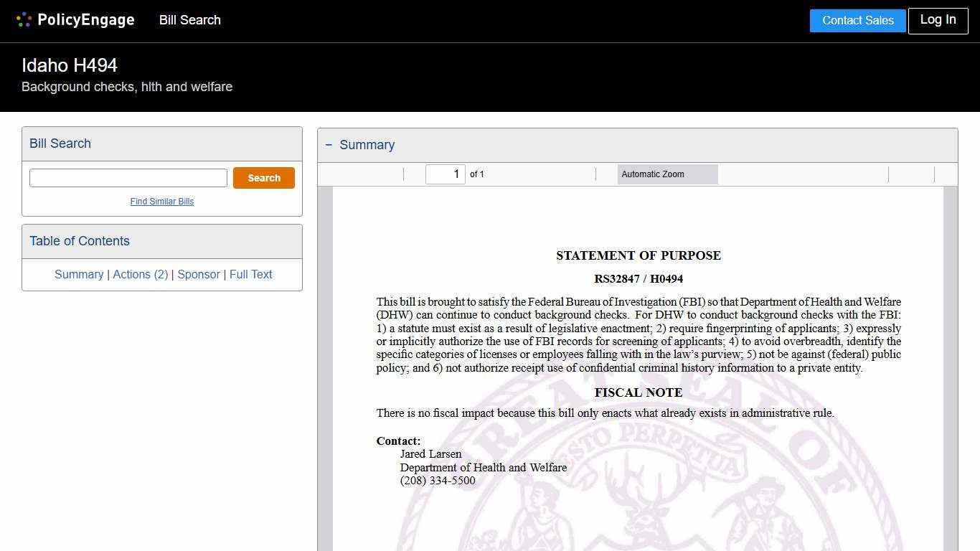Navigate to the Full Text link
The image size is (980, 551).
[251, 274]
